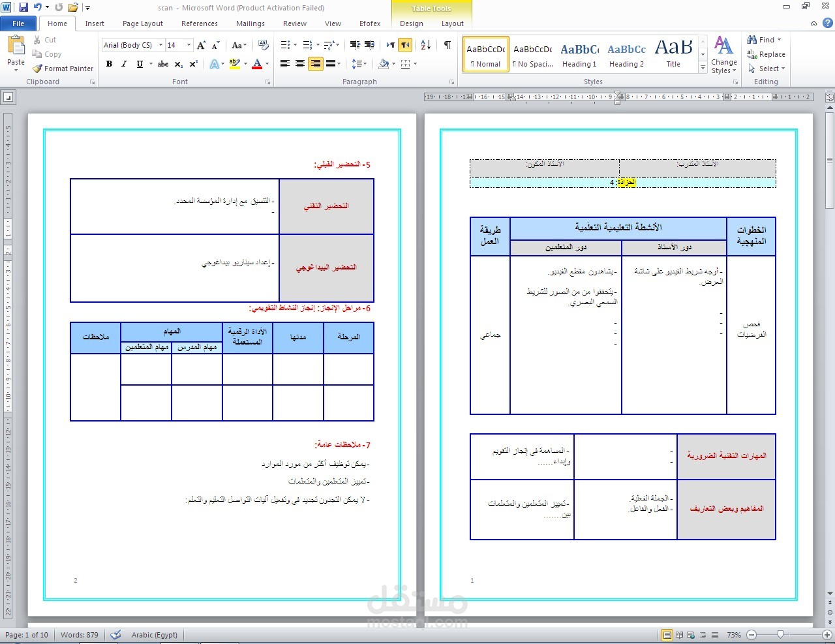Apply yellow text highlight color
Image resolution: width=835 pixels, height=644 pixels.
click(x=235, y=64)
